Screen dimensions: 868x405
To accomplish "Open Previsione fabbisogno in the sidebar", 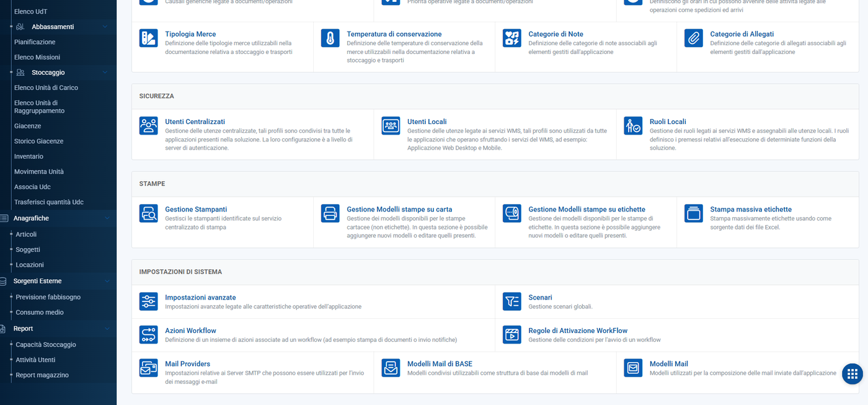I will pos(48,297).
